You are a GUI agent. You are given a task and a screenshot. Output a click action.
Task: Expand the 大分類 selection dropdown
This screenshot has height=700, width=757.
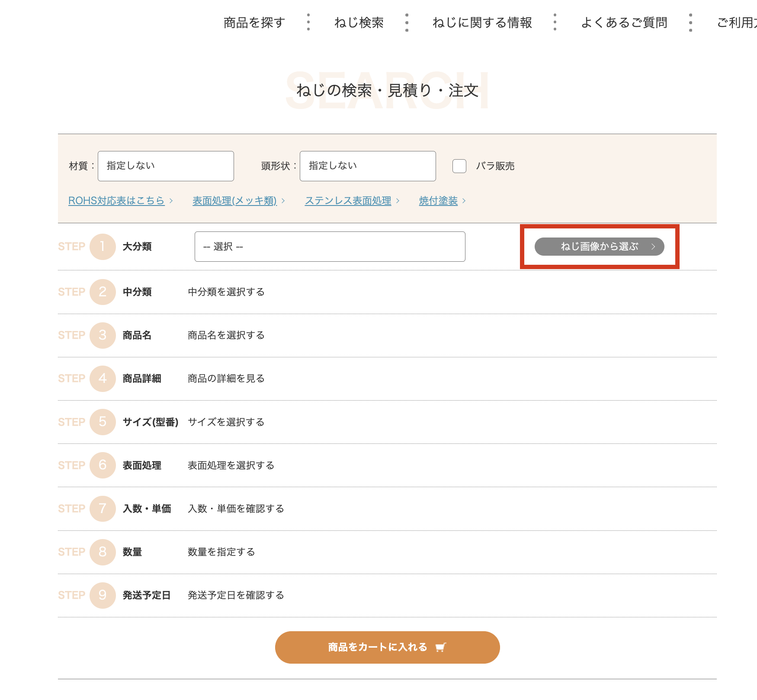330,247
